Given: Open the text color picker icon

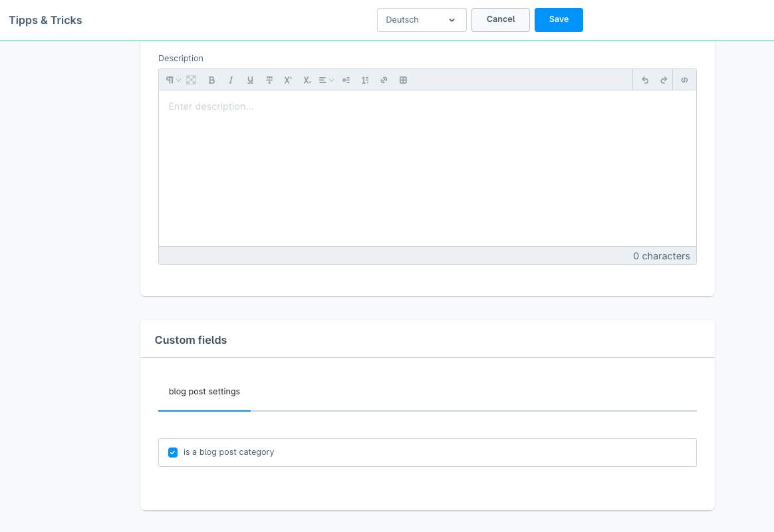Looking at the screenshot, I should point(192,80).
